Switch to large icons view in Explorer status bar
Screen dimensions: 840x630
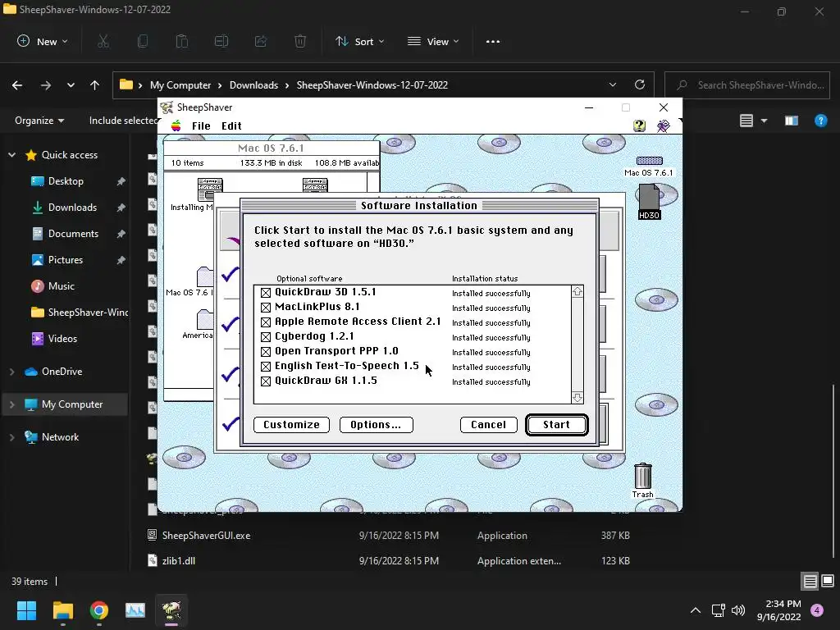coord(828,581)
